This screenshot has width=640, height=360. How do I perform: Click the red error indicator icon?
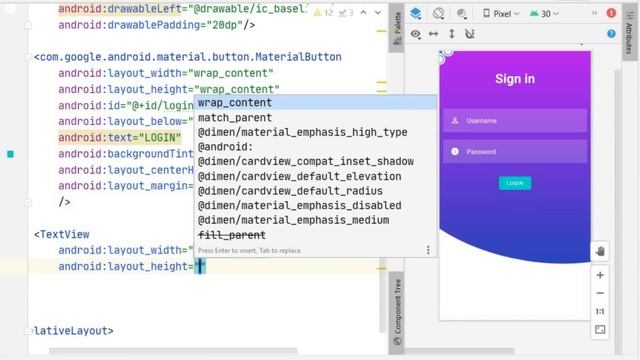coord(611,13)
